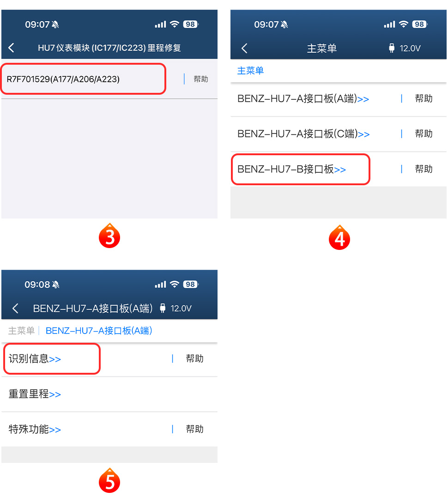The width and height of the screenshot is (448, 504).
Task: Tap back arrow beside BENZ-HU7-A接口板(A端) title
Action: (x=15, y=308)
